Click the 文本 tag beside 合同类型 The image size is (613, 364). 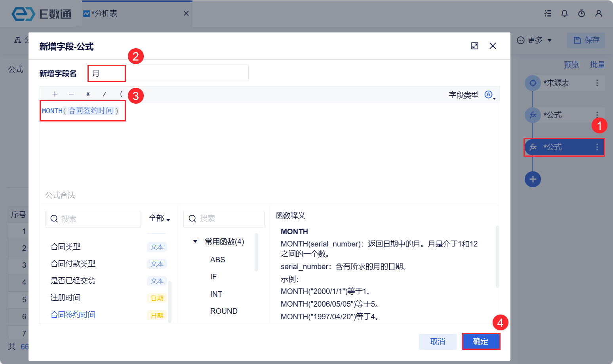coord(157,247)
